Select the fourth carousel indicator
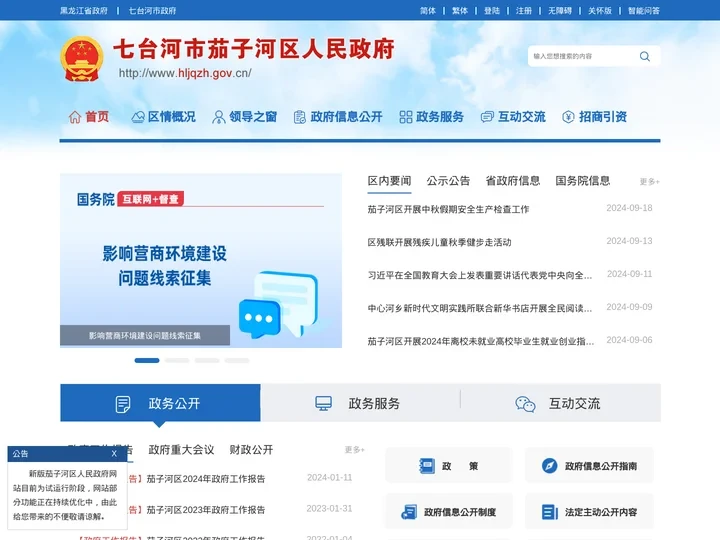Viewport: 720px width, 540px height. pos(237,360)
